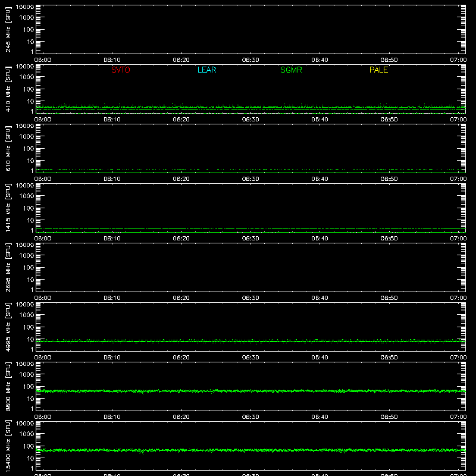Select the "8800 MHz [SFU]" axis title

[x=8, y=386]
